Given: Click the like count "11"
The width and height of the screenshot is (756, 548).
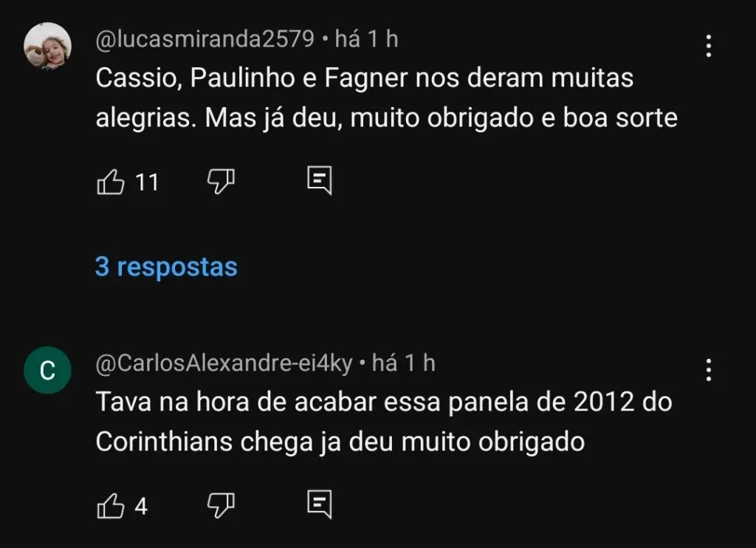Looking at the screenshot, I should (x=148, y=182).
